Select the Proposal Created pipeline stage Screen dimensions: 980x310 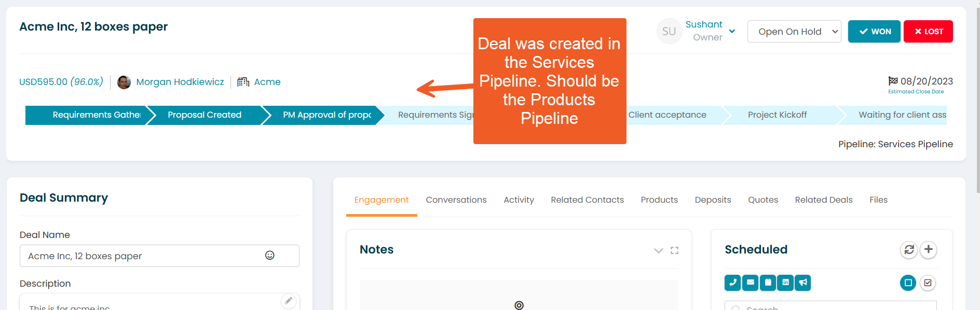click(x=205, y=115)
